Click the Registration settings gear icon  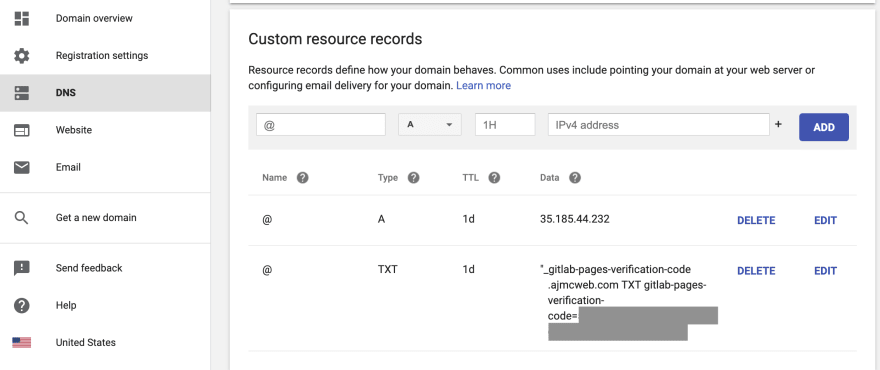21,56
